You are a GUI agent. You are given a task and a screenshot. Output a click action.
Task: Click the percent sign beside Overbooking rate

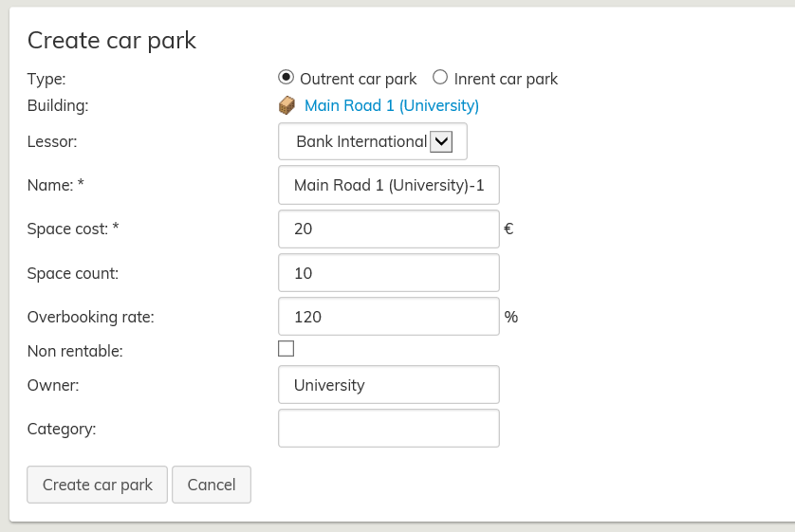coord(511,317)
